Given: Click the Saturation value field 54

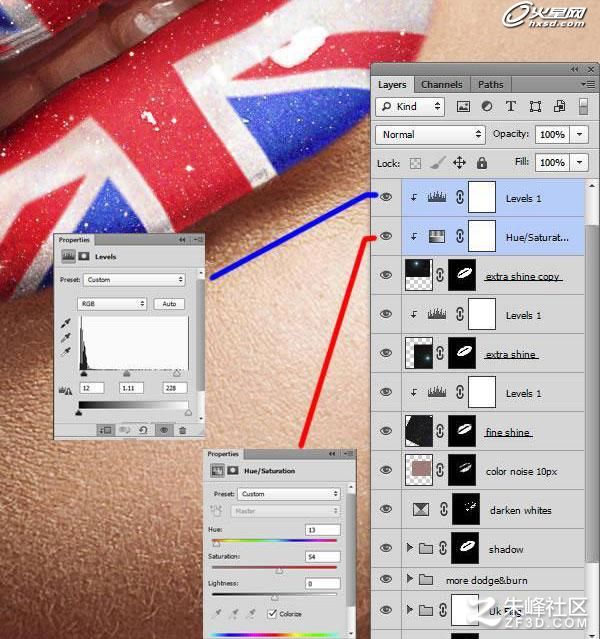Looking at the screenshot, I should pos(322,556).
